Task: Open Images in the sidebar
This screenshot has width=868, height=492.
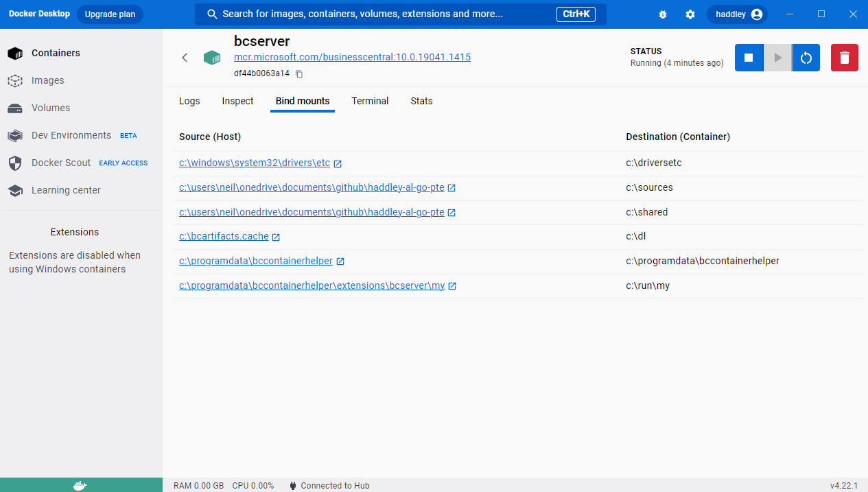Action: [x=47, y=80]
